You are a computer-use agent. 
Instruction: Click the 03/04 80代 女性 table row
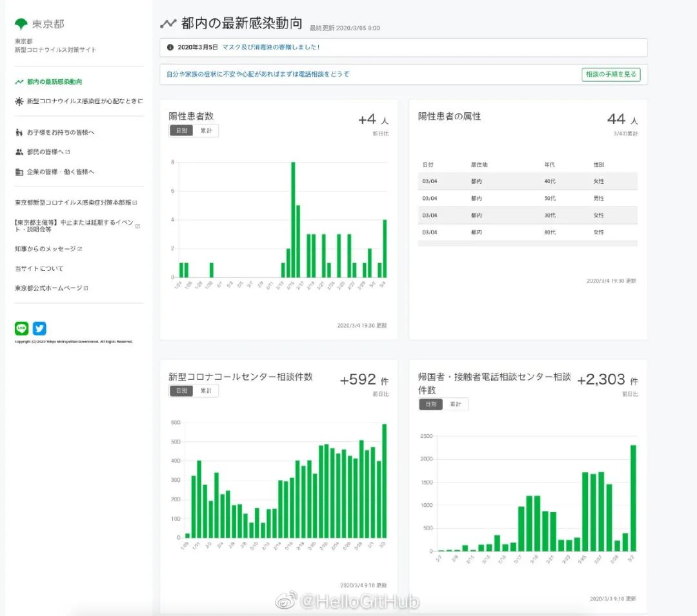click(x=527, y=232)
